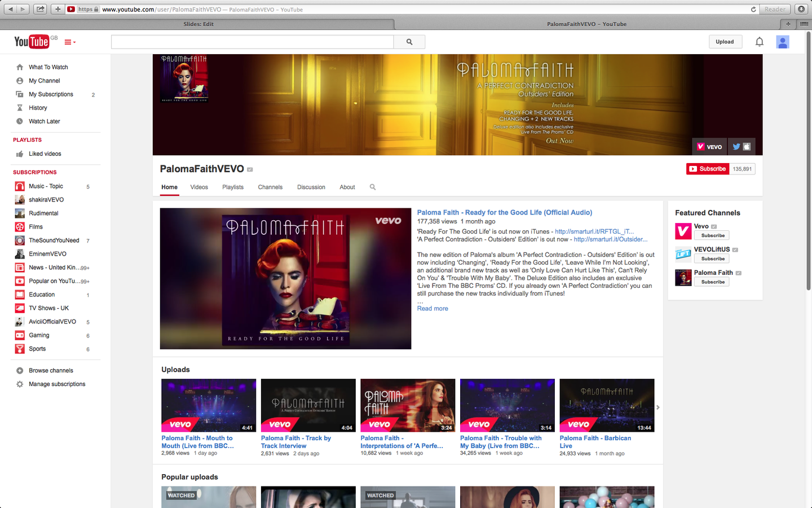
Task: Click the channel search magnifier icon
Action: click(373, 187)
